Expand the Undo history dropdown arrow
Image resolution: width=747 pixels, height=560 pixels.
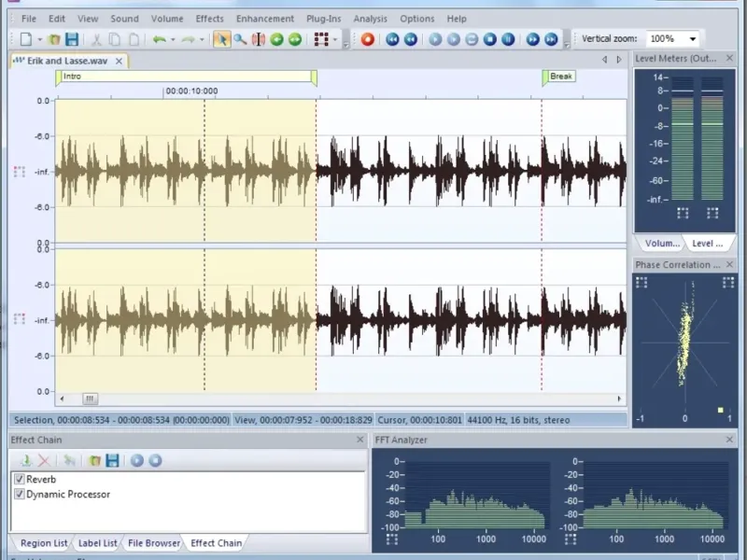tap(173, 39)
